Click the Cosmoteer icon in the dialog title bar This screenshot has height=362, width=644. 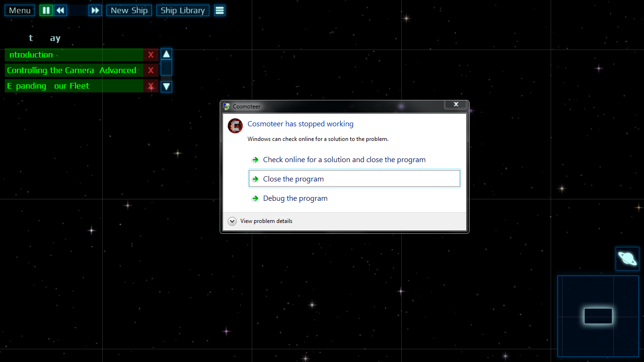[x=226, y=107]
